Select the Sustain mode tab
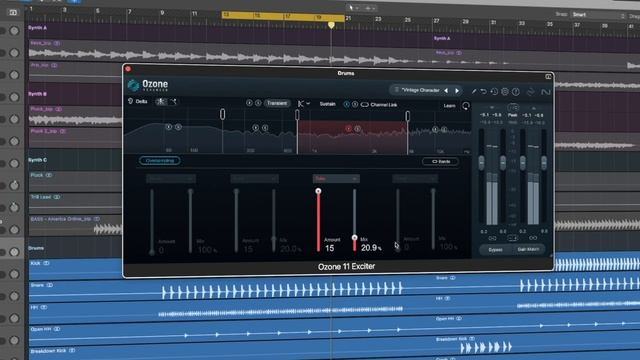This screenshot has height=360, width=640. tap(327, 104)
